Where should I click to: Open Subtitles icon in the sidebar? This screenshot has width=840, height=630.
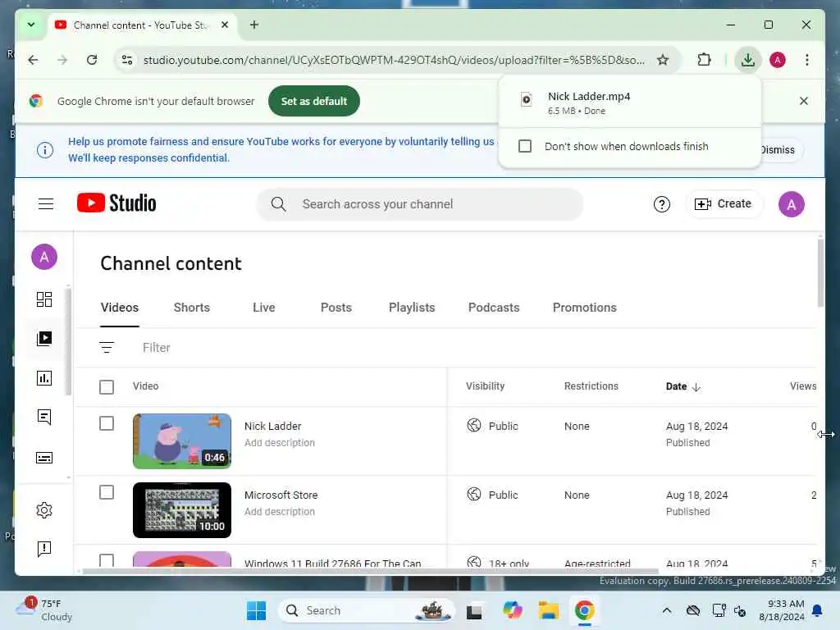point(44,458)
